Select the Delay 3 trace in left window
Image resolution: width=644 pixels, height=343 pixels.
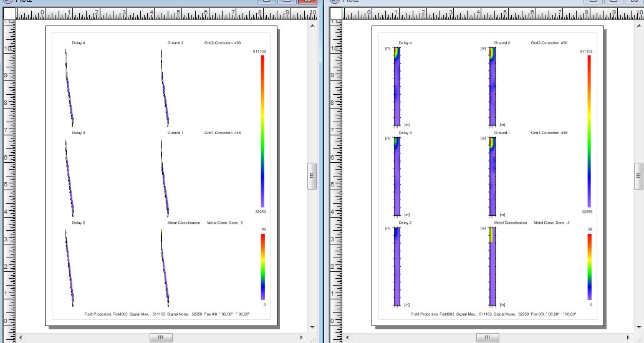(x=69, y=176)
